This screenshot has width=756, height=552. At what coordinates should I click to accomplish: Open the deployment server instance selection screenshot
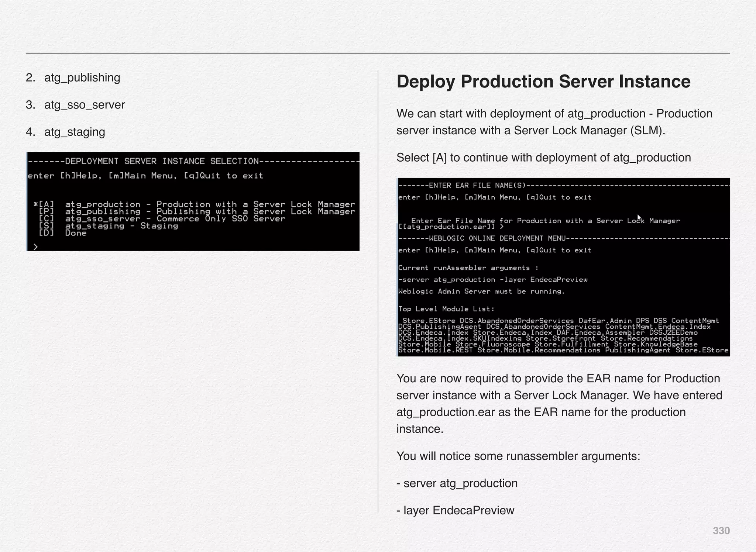(x=193, y=201)
